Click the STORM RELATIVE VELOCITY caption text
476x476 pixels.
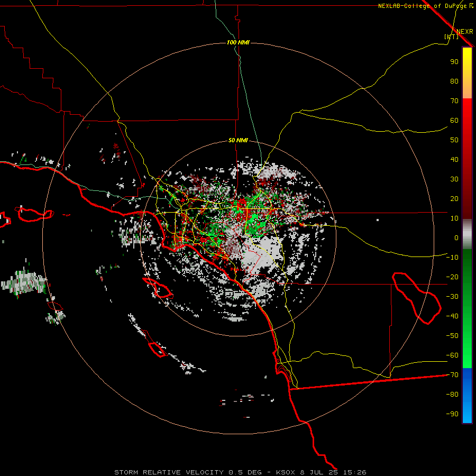(x=169, y=472)
